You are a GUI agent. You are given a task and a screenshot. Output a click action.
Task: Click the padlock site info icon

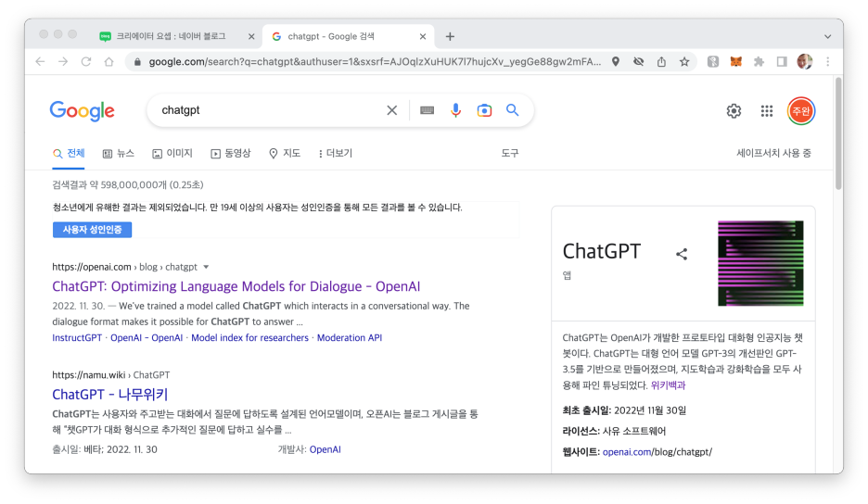(x=137, y=62)
